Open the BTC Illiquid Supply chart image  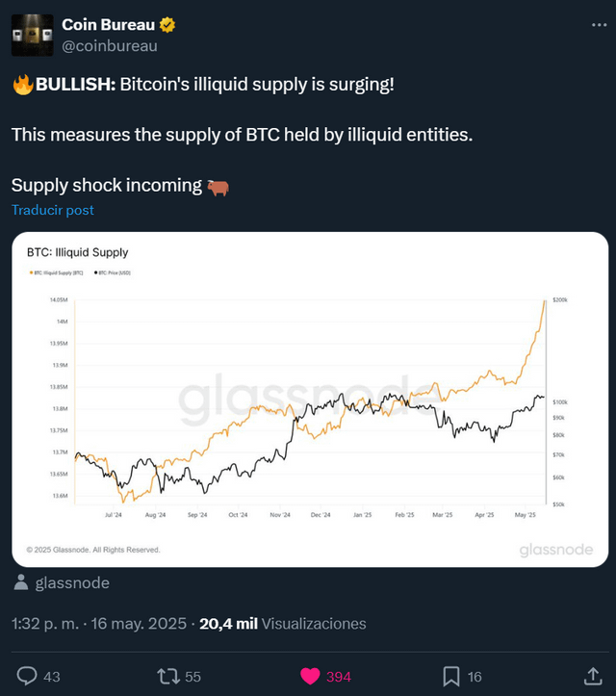pyautogui.click(x=310, y=400)
